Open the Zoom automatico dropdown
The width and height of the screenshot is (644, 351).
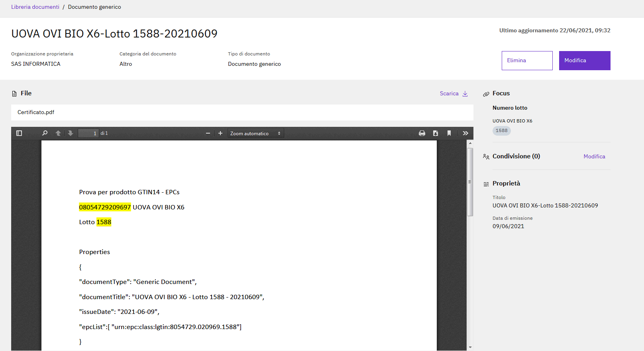click(255, 133)
